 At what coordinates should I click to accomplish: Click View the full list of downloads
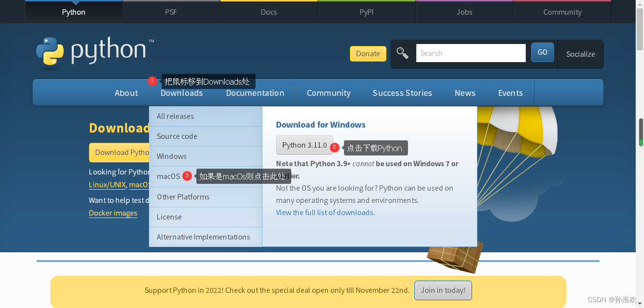pyautogui.click(x=324, y=212)
